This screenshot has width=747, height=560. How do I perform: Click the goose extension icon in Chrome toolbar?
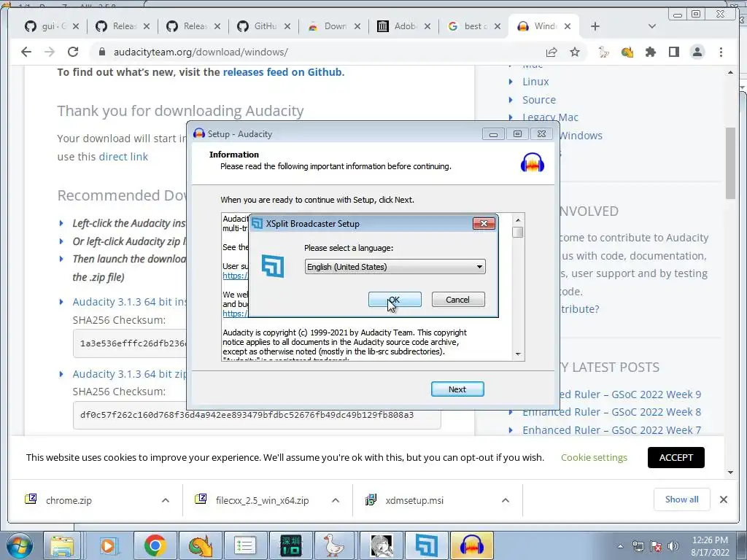pos(603,52)
